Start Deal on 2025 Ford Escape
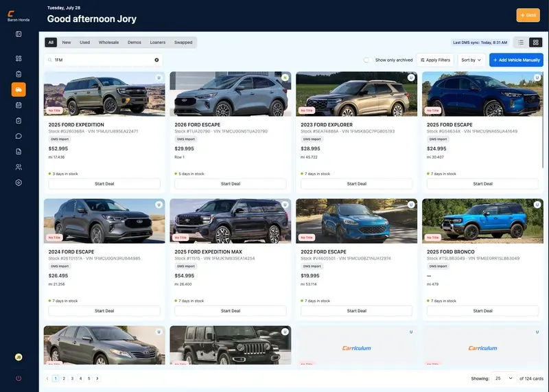 pos(482,184)
